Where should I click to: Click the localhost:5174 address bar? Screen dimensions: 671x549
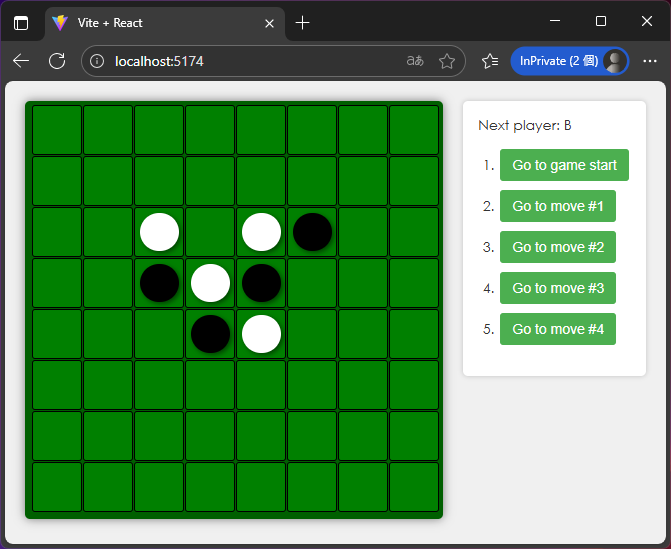click(250, 61)
